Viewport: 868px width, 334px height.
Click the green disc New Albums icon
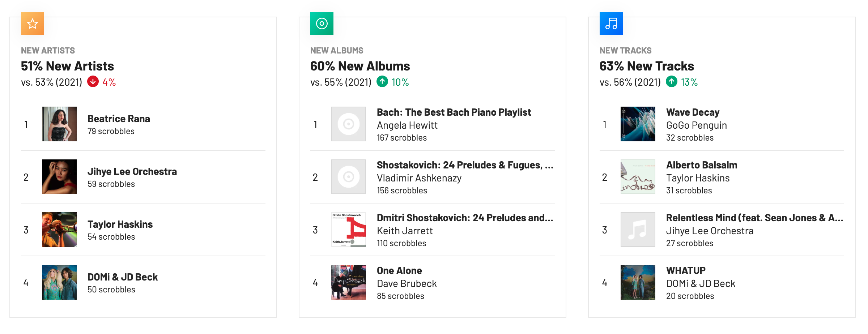(322, 23)
